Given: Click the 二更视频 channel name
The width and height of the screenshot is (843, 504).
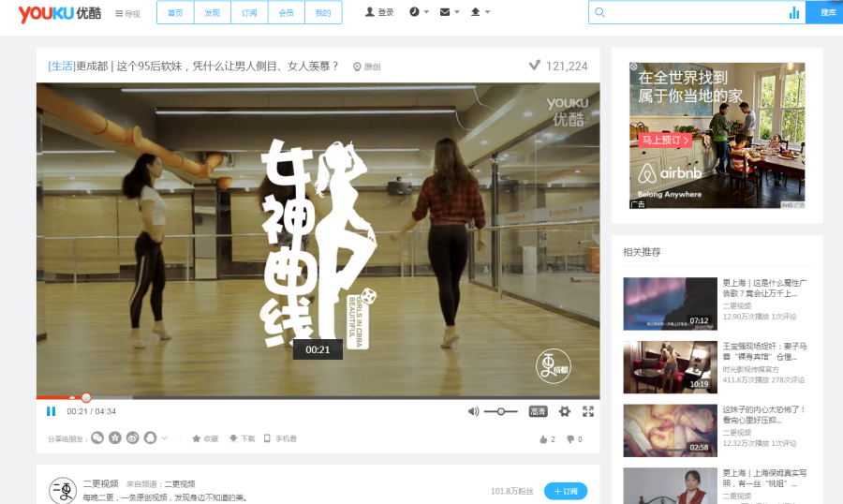Looking at the screenshot, I should 100,483.
